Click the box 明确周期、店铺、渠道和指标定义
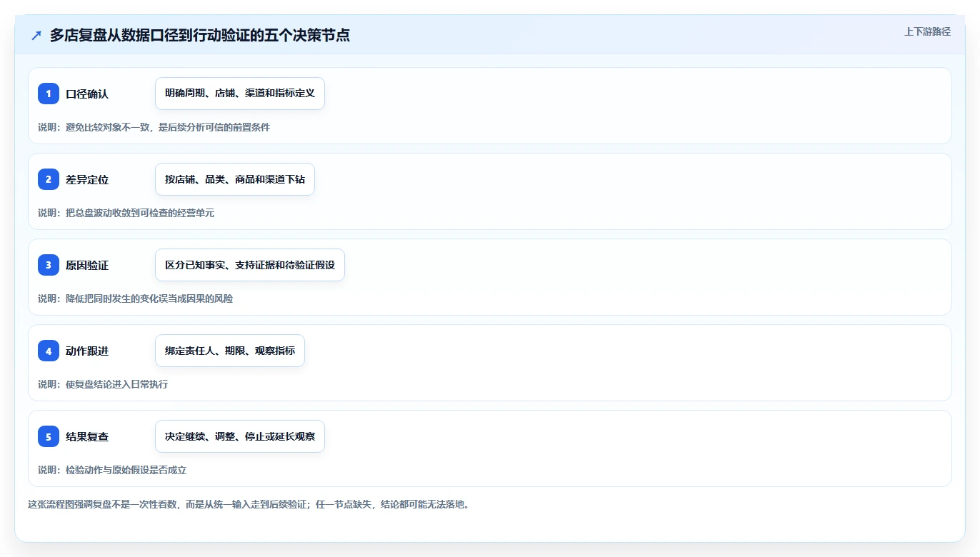This screenshot has height=557, width=980. [x=240, y=94]
